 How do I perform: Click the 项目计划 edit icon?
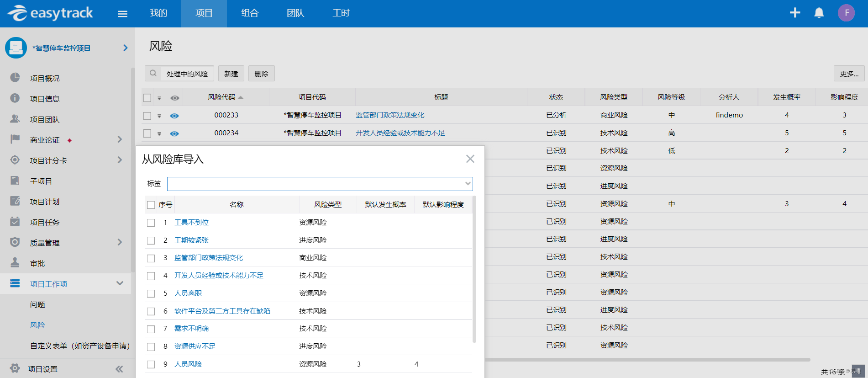(x=15, y=201)
